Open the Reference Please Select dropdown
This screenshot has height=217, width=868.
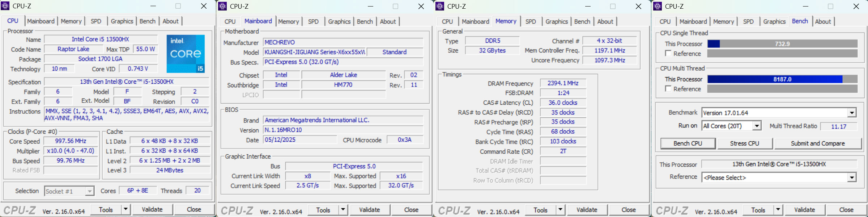coord(852,178)
